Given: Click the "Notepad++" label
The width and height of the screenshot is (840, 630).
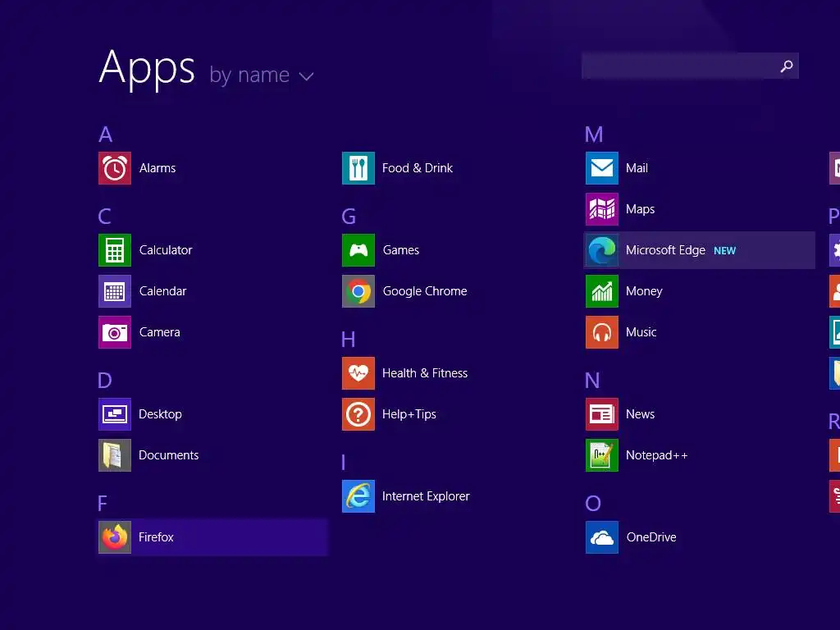Looking at the screenshot, I should tap(657, 455).
